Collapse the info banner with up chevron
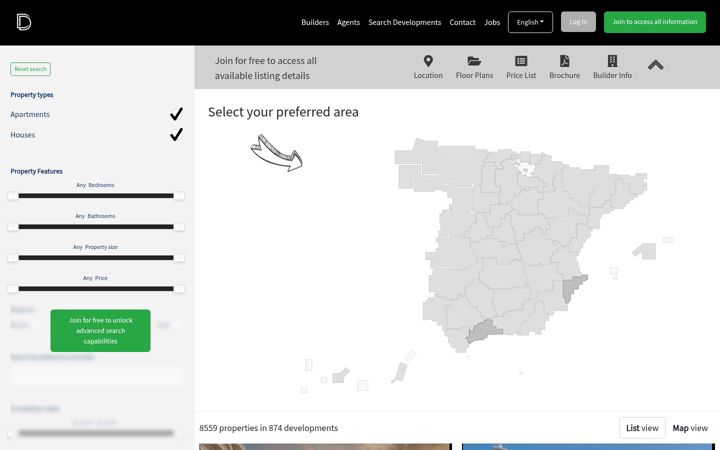 [x=655, y=65]
